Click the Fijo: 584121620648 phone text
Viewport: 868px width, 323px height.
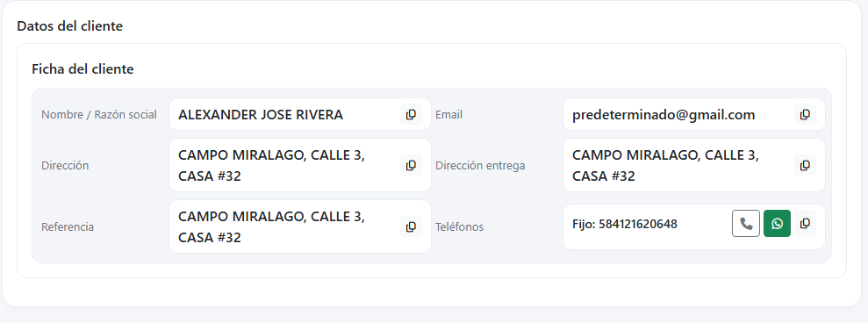(624, 225)
